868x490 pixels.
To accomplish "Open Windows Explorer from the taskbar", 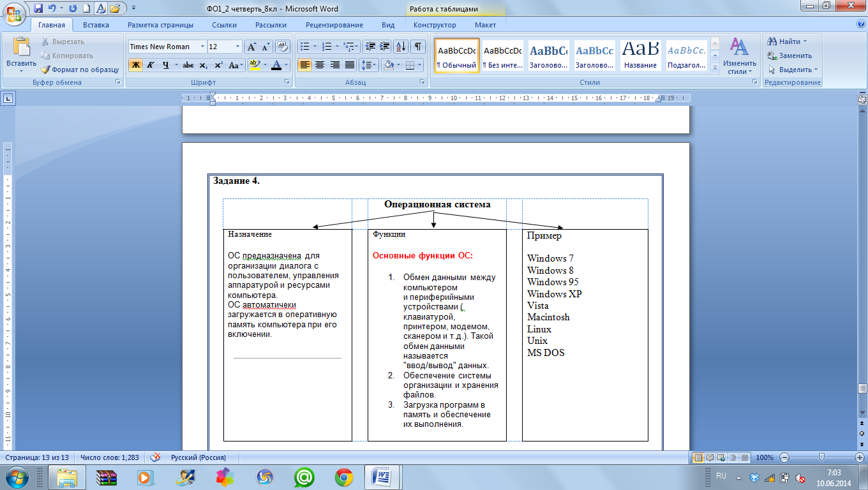I will coord(67,477).
